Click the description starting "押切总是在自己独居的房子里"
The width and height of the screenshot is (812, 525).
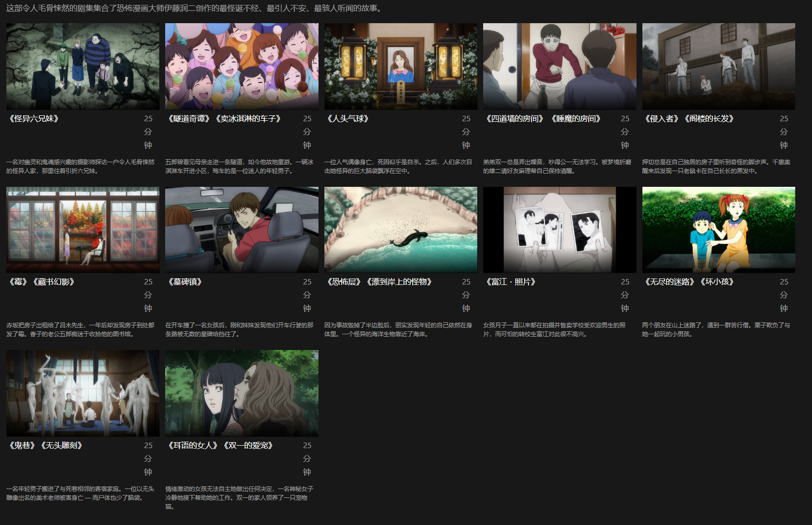pos(716,167)
